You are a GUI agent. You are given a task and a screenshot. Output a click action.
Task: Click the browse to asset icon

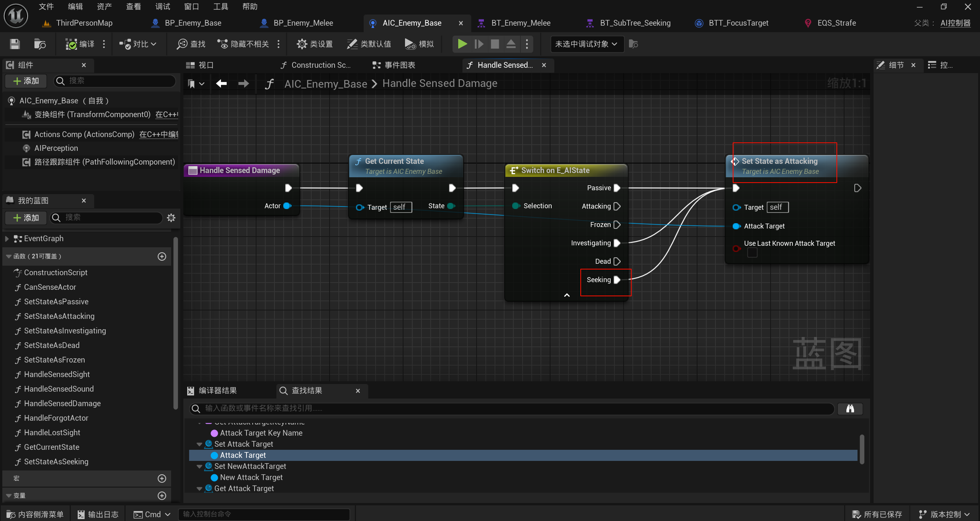click(40, 44)
